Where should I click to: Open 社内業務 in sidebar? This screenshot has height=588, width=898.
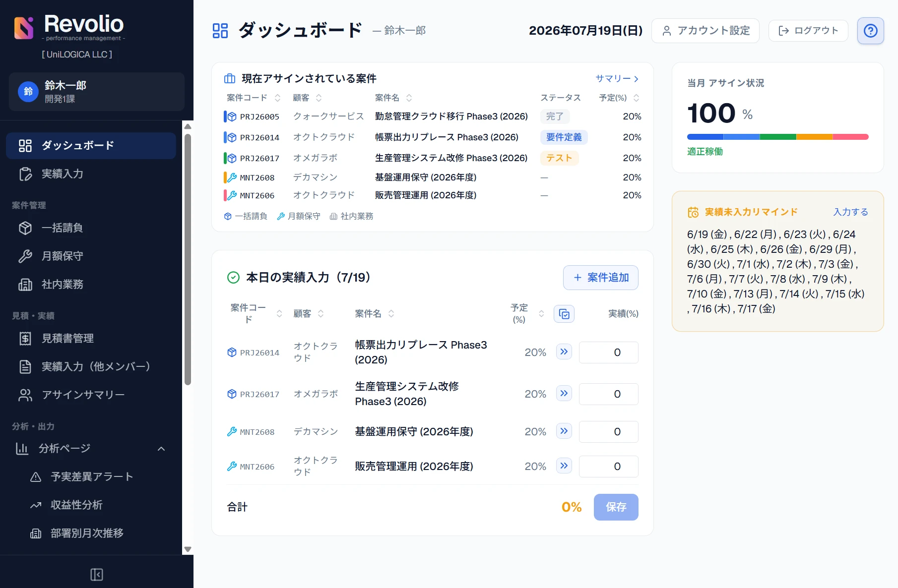91,285
